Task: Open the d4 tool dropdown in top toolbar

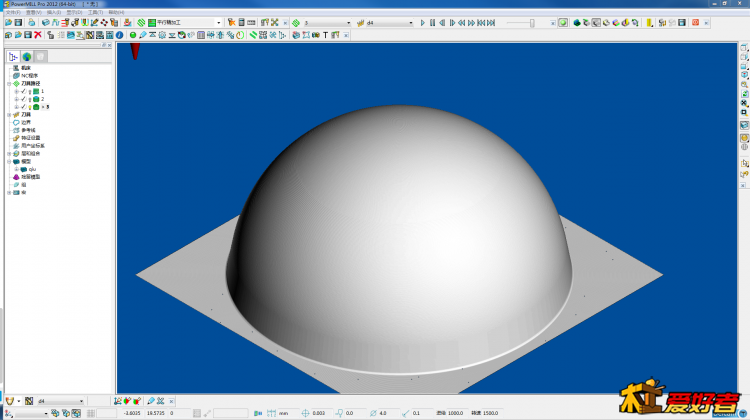Action: 410,22
